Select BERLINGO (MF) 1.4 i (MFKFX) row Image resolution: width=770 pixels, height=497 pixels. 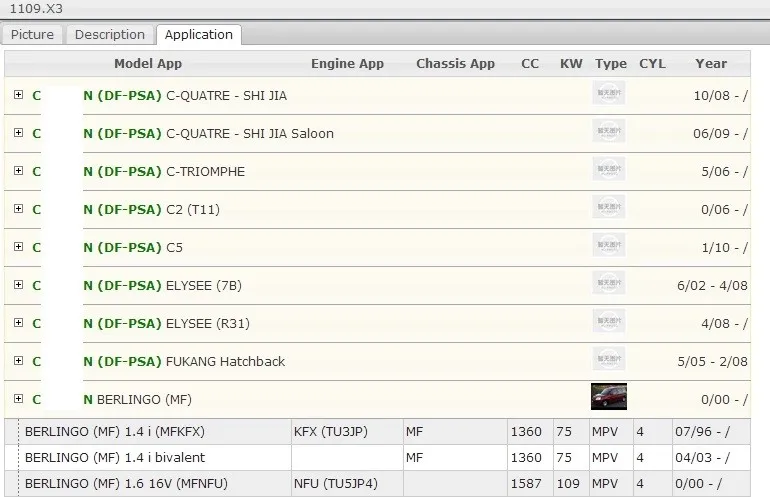tap(378, 432)
